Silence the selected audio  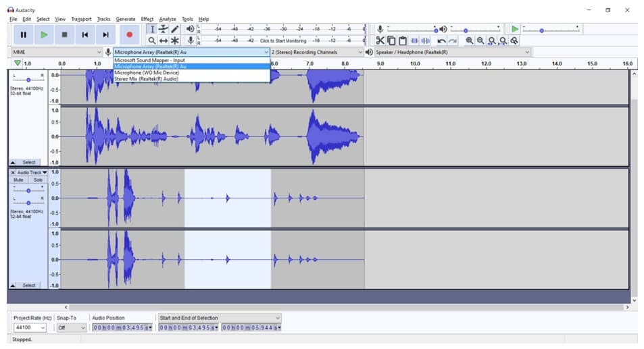pos(426,41)
